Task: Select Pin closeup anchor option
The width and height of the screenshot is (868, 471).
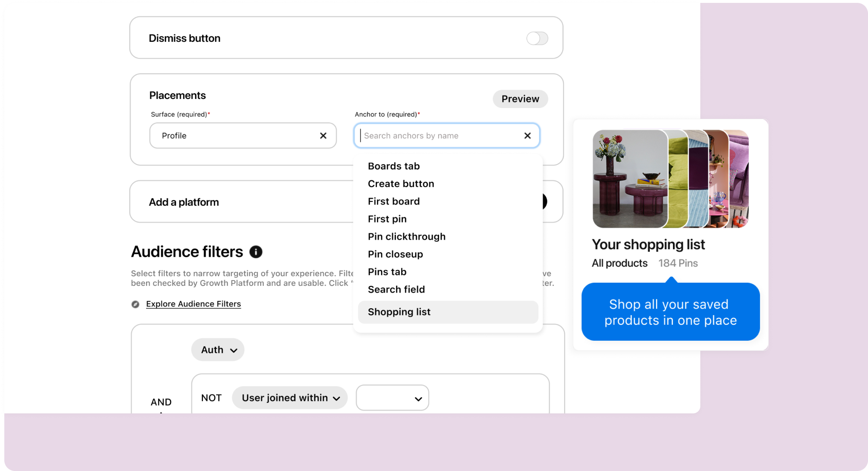Action: (x=395, y=254)
